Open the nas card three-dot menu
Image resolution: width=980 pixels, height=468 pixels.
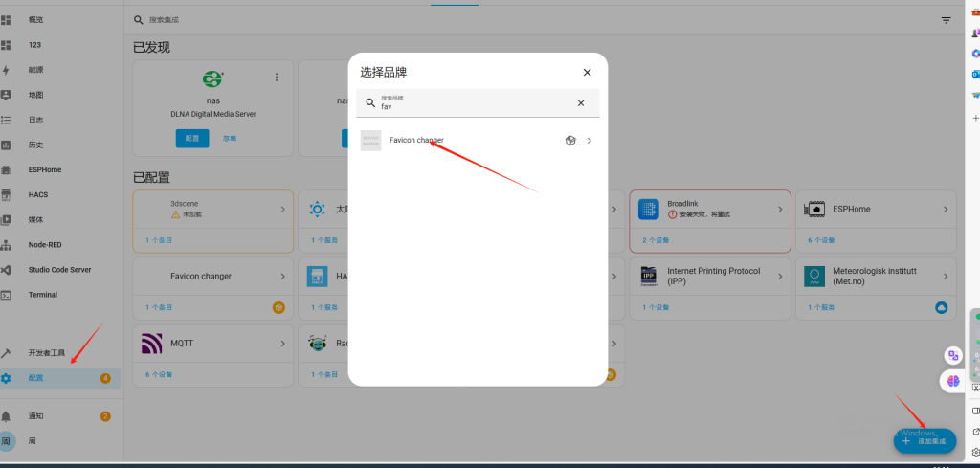click(x=277, y=78)
